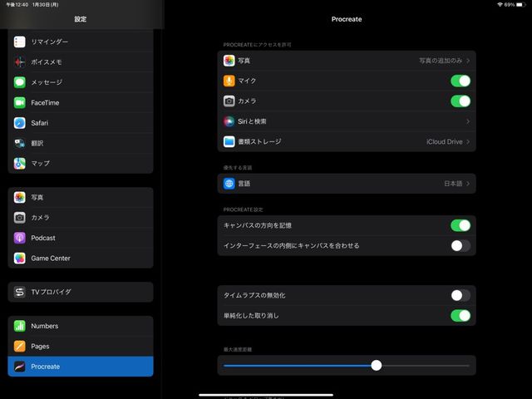This screenshot has height=399, width=532.
Task: Toggle キャンバスの方向を記憶 switch
Action: [x=461, y=225]
